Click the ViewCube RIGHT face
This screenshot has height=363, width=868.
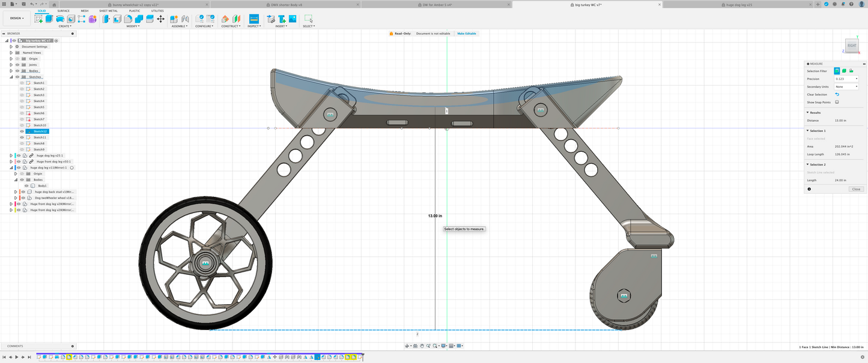[852, 46]
